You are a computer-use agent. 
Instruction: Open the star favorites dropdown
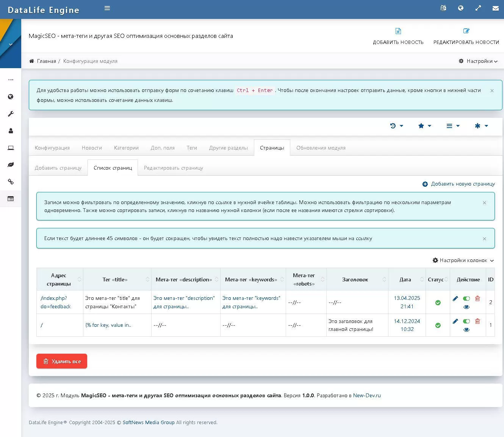424,126
